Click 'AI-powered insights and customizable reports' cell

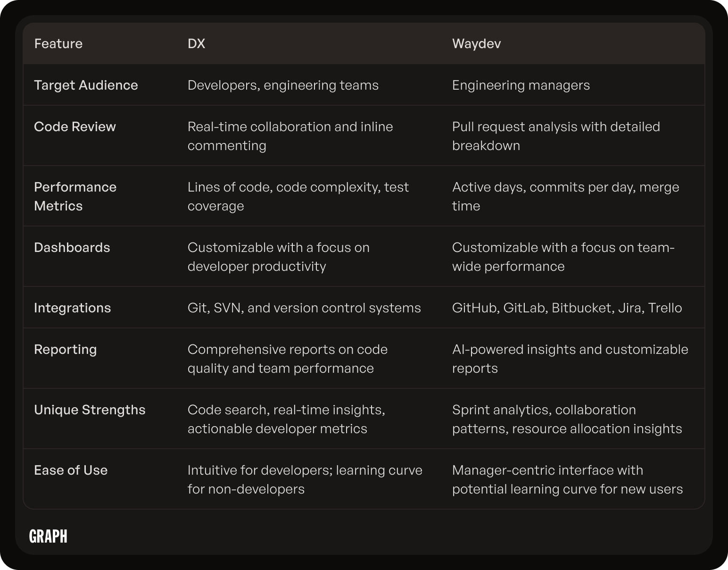pyautogui.click(x=570, y=359)
